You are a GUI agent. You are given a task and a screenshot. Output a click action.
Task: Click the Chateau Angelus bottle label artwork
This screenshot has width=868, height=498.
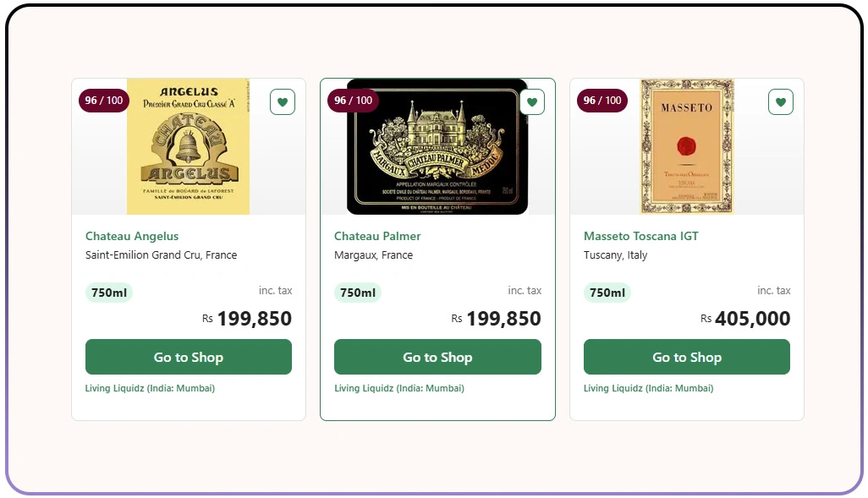(188, 144)
